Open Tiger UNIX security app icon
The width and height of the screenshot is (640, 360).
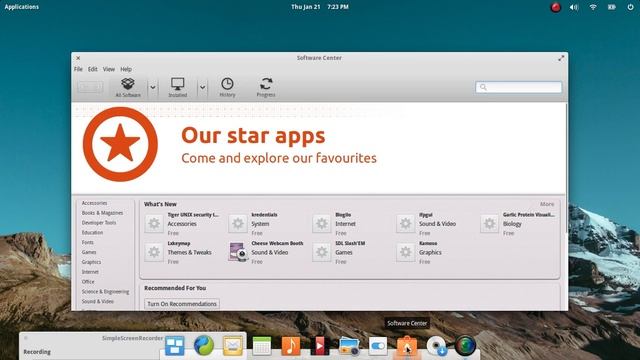tap(154, 224)
